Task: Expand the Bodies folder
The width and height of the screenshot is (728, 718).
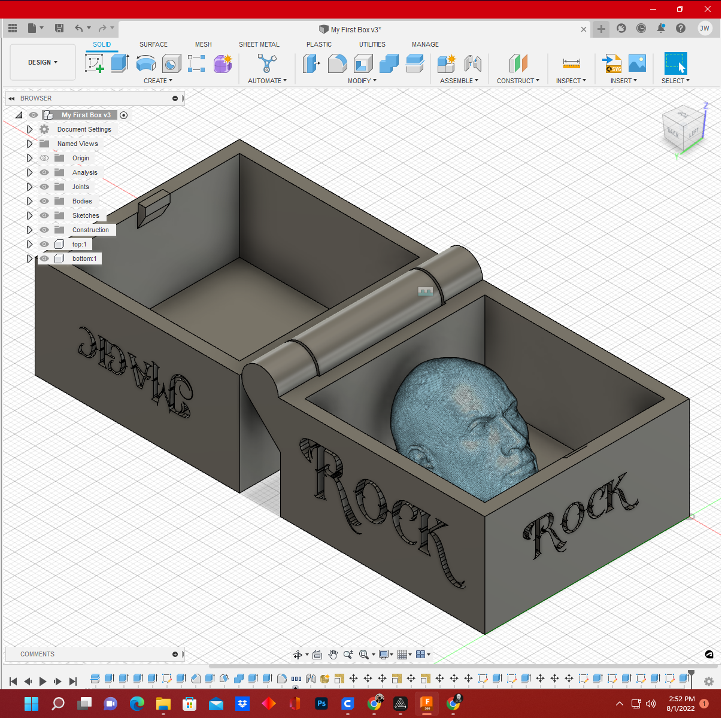Action: 29,201
